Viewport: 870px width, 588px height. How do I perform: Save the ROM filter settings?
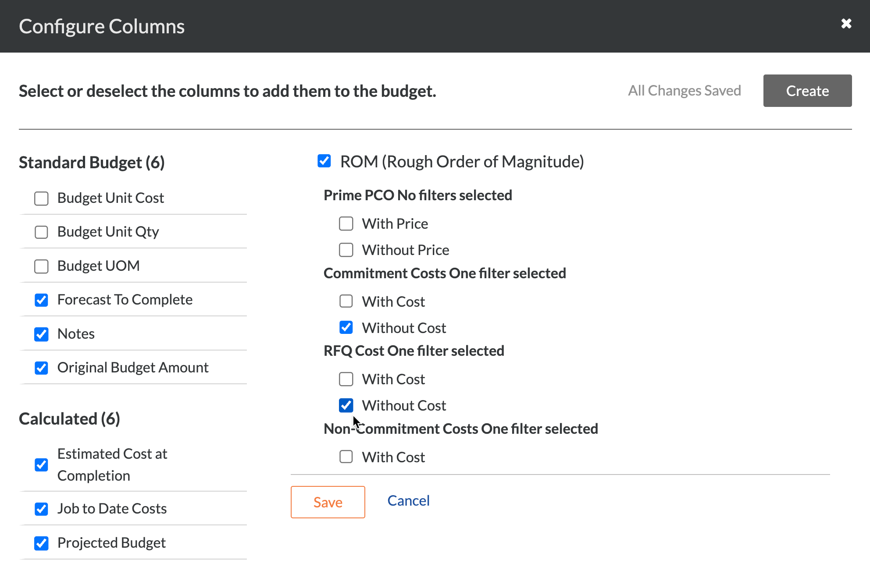(x=328, y=502)
